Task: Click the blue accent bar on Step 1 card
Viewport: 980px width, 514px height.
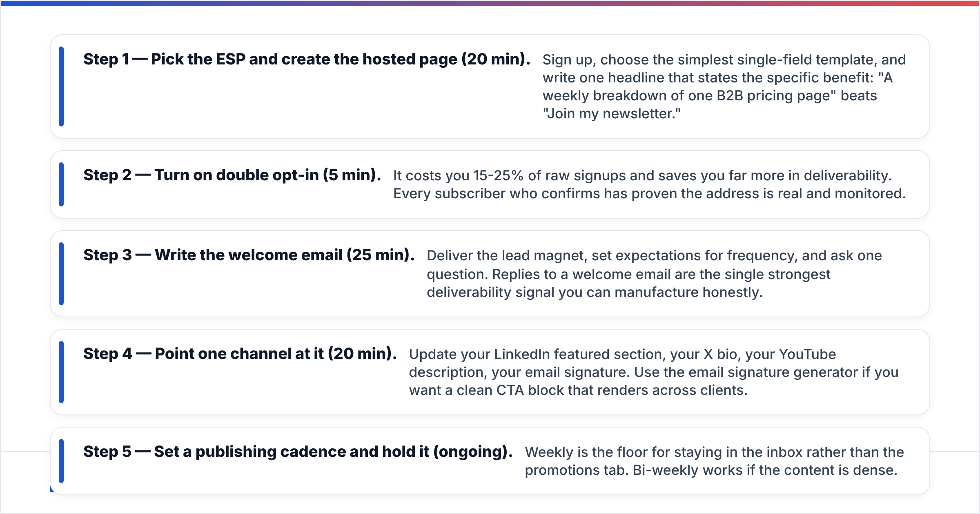Action: tap(61, 86)
